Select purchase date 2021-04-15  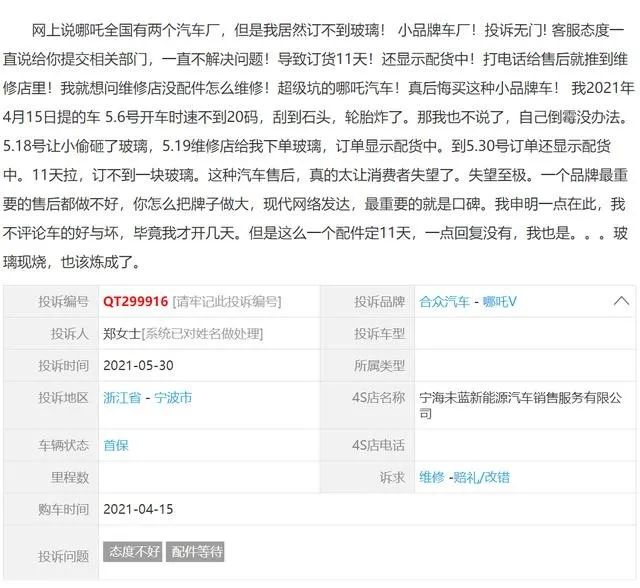pyautogui.click(x=138, y=509)
